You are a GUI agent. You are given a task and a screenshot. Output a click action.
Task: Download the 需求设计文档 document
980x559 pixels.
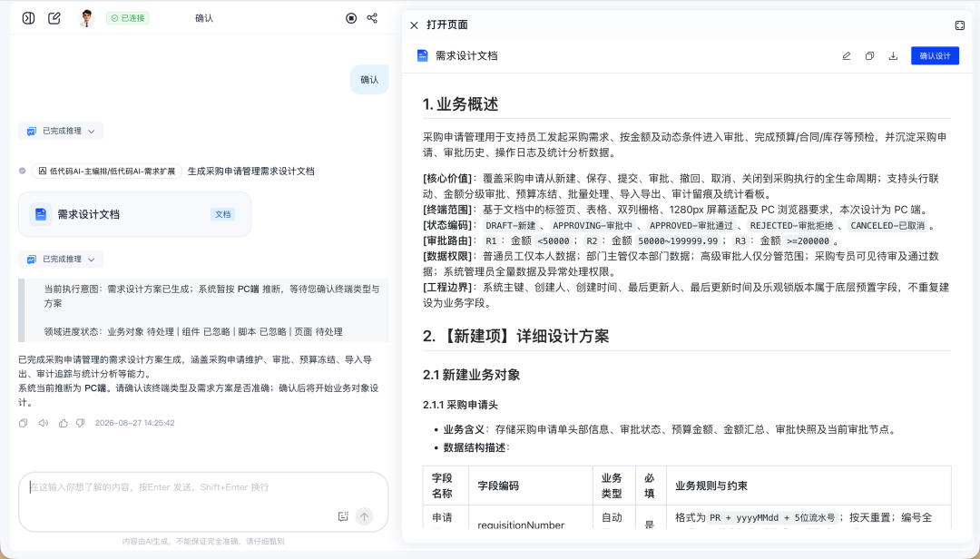893,55
